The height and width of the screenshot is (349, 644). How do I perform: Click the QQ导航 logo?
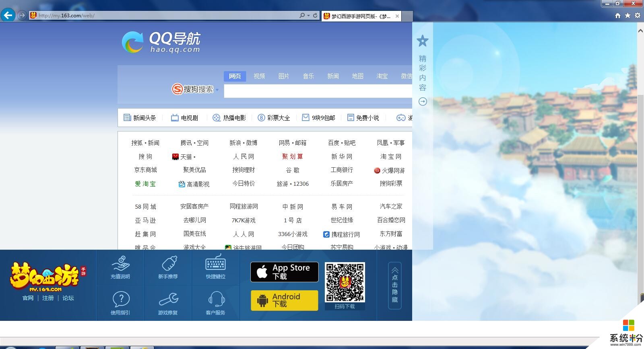coord(161,42)
